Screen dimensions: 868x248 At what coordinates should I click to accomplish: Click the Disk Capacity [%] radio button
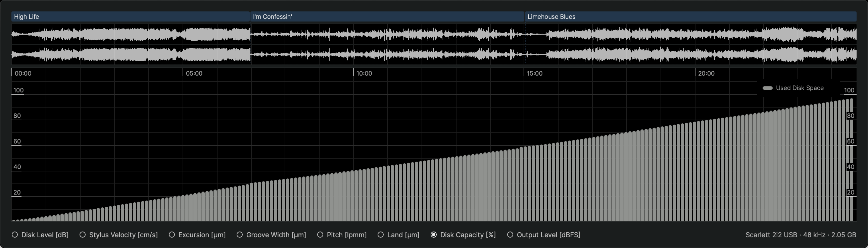(x=434, y=235)
